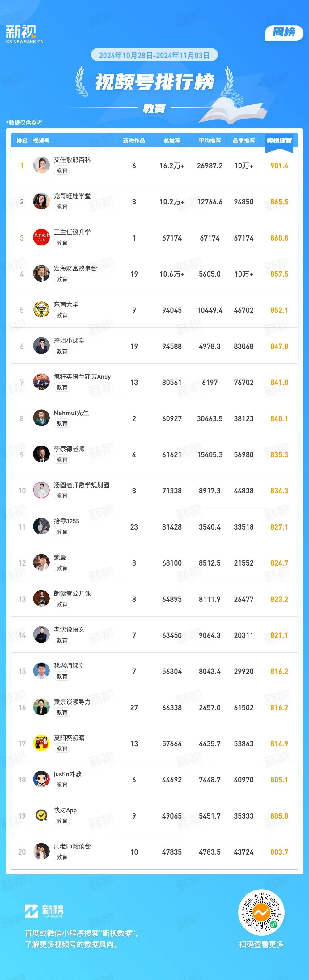The height and width of the screenshot is (980, 309).
Task: Click the QR code to view more
Action: click(x=261, y=912)
